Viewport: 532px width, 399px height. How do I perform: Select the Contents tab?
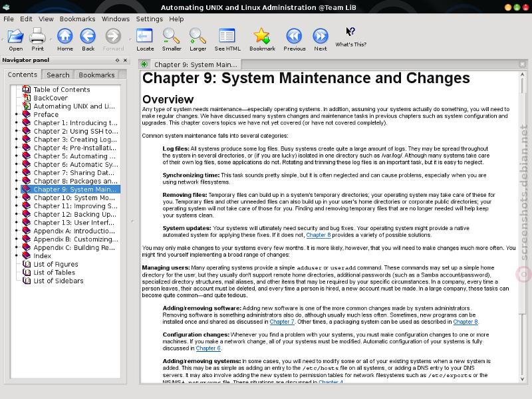23,74
